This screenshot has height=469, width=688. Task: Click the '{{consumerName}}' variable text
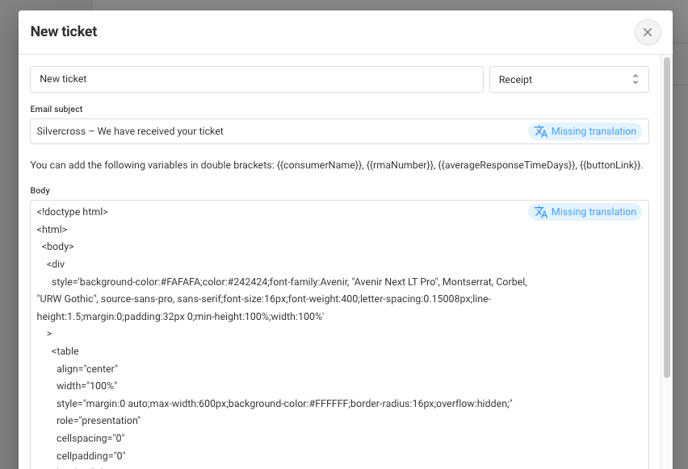click(x=320, y=165)
